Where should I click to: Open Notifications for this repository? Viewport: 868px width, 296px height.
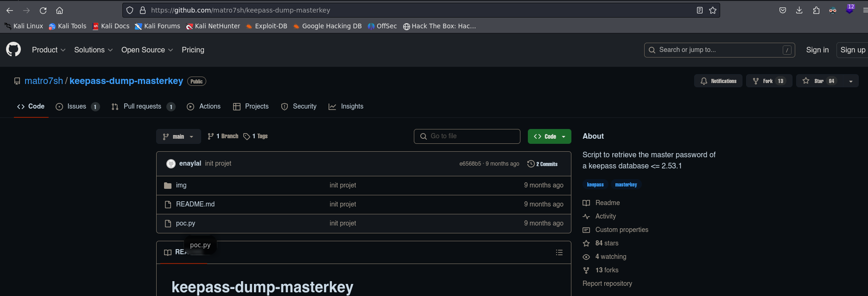tap(718, 81)
